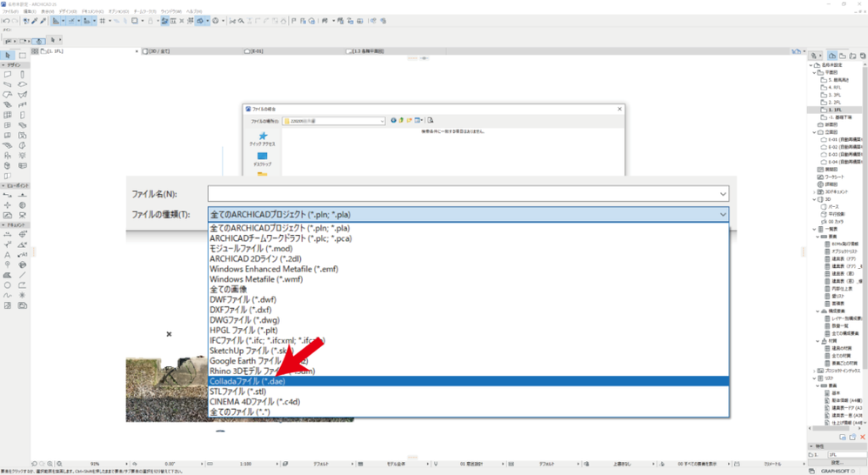
Task: Click the Inject Parameters syringe icon
Action: pyautogui.click(x=43, y=21)
